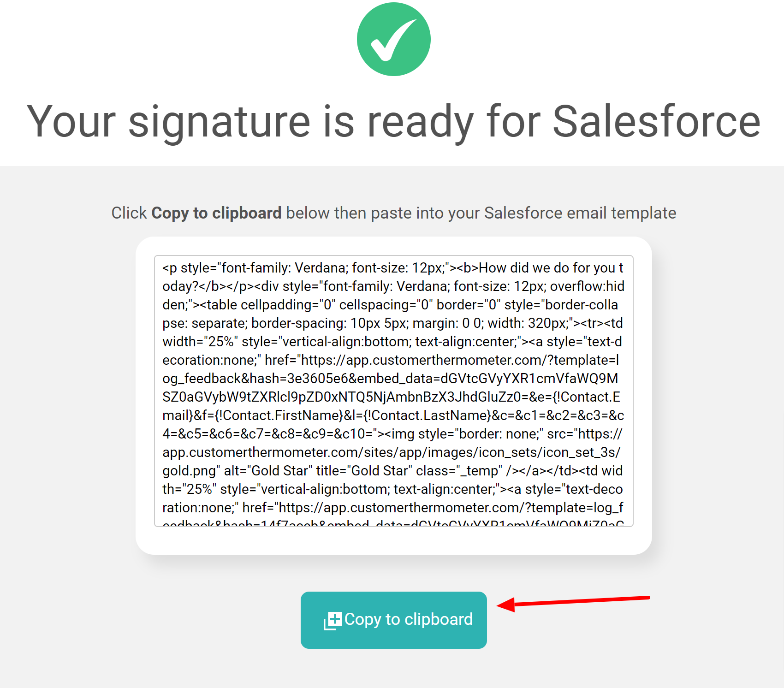This screenshot has height=688, width=784.
Task: Click the copy icon inside the teal button
Action: 333,621
